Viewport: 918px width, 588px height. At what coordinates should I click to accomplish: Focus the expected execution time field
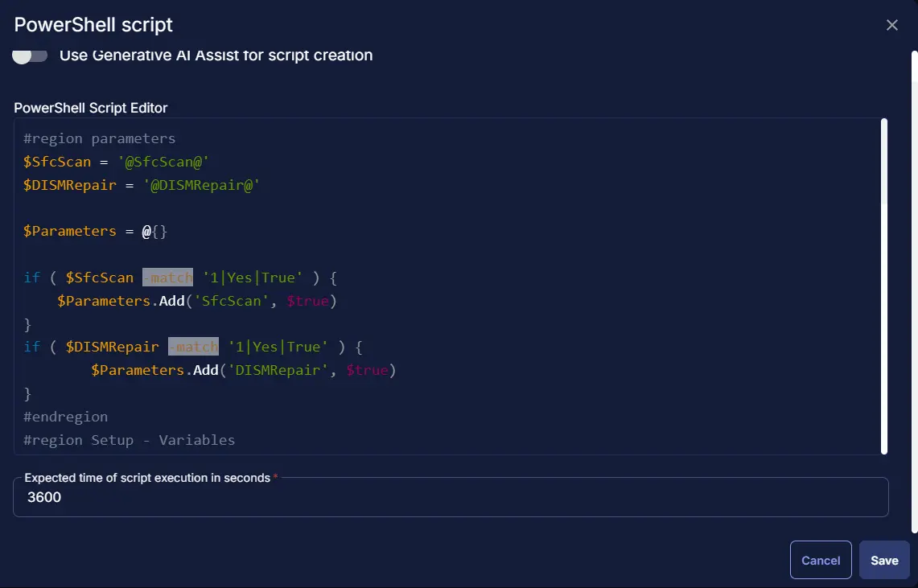click(x=451, y=497)
